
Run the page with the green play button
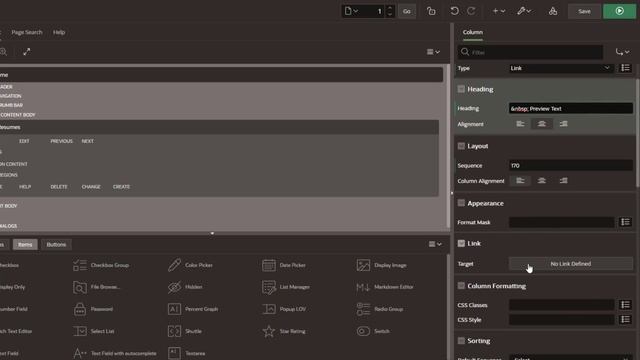[x=619, y=11]
